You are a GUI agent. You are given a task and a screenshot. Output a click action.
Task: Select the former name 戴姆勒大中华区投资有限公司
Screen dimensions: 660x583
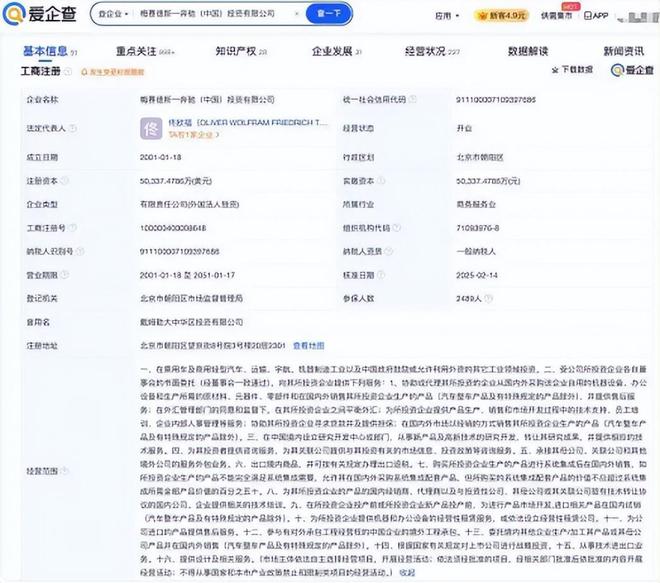[192, 322]
